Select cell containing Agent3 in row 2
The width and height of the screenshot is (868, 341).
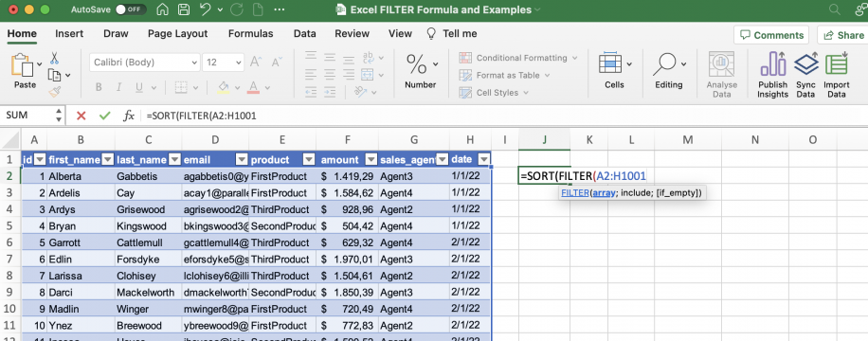(x=415, y=176)
